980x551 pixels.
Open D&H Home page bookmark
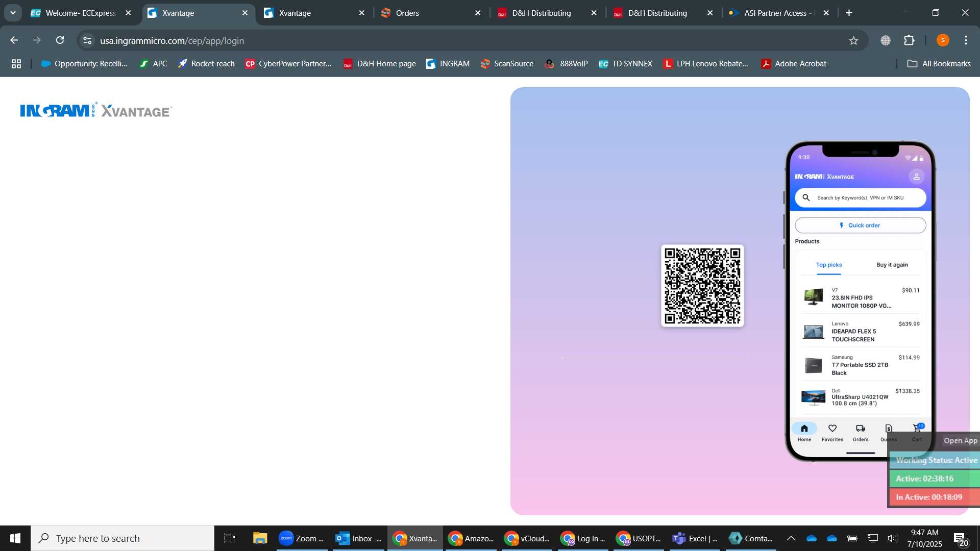pos(380,64)
